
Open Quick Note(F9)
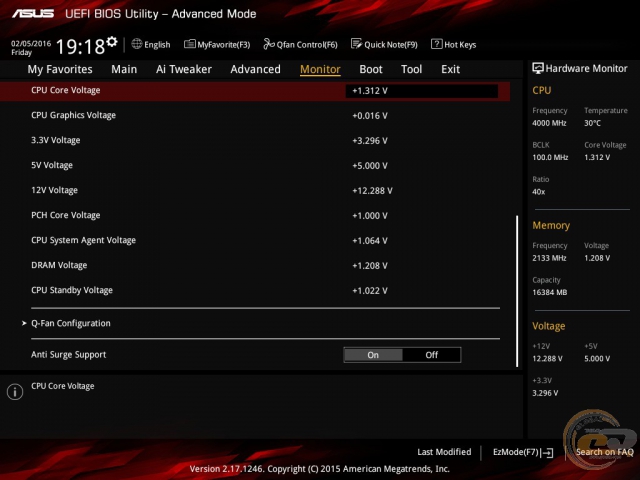(384, 44)
